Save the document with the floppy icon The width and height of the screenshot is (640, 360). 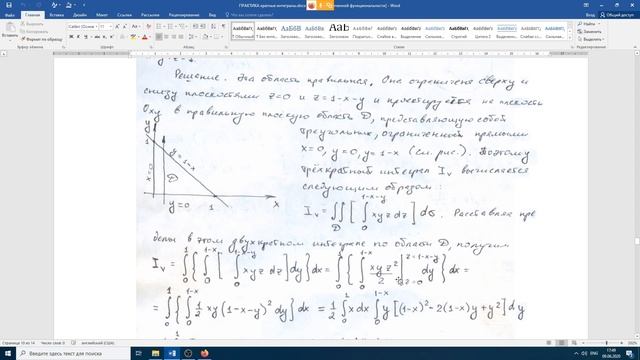pos(9,5)
